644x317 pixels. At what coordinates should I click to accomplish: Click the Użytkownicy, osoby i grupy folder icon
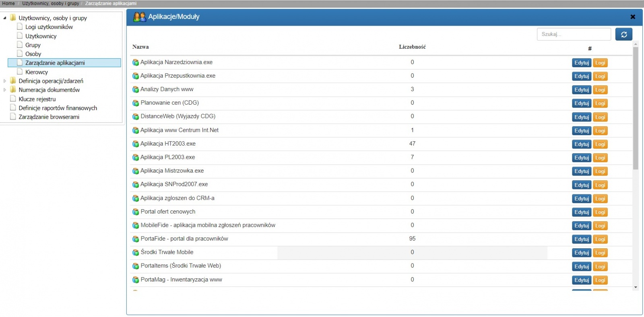pyautogui.click(x=13, y=18)
